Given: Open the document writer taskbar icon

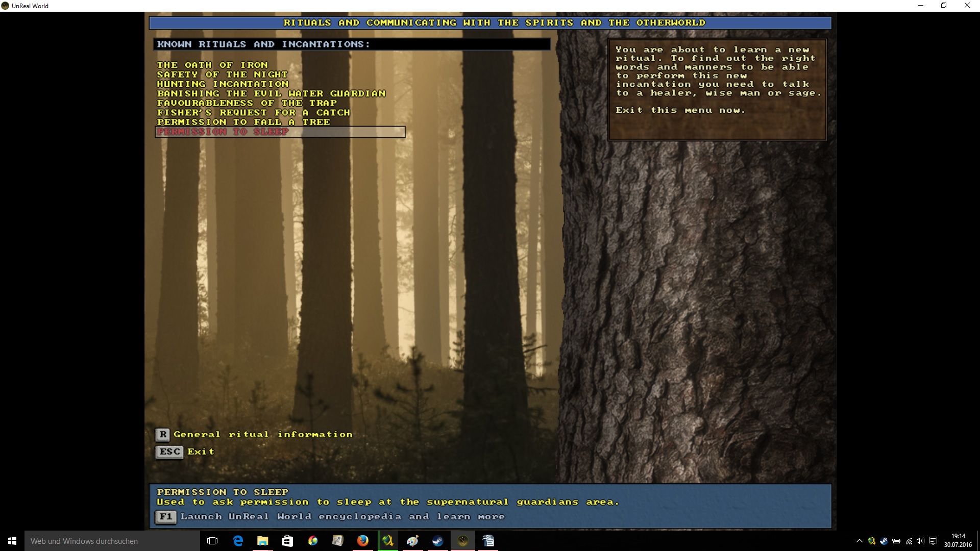Looking at the screenshot, I should click(488, 541).
